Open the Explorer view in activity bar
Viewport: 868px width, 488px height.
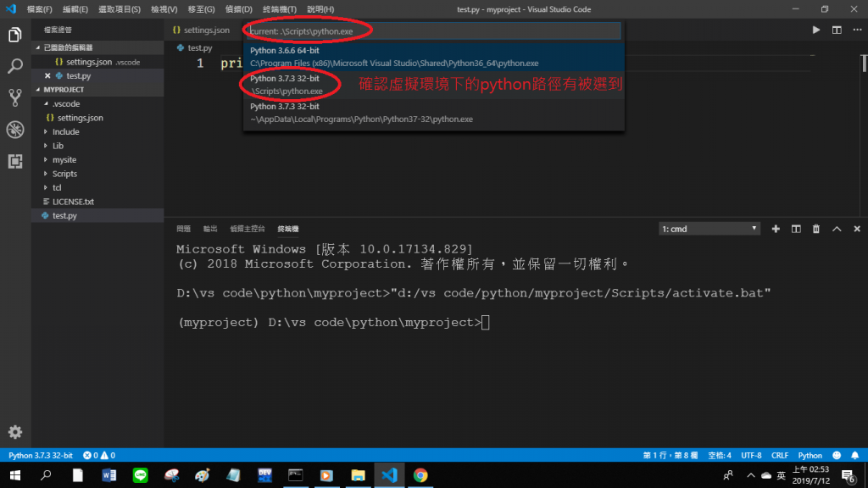point(15,35)
